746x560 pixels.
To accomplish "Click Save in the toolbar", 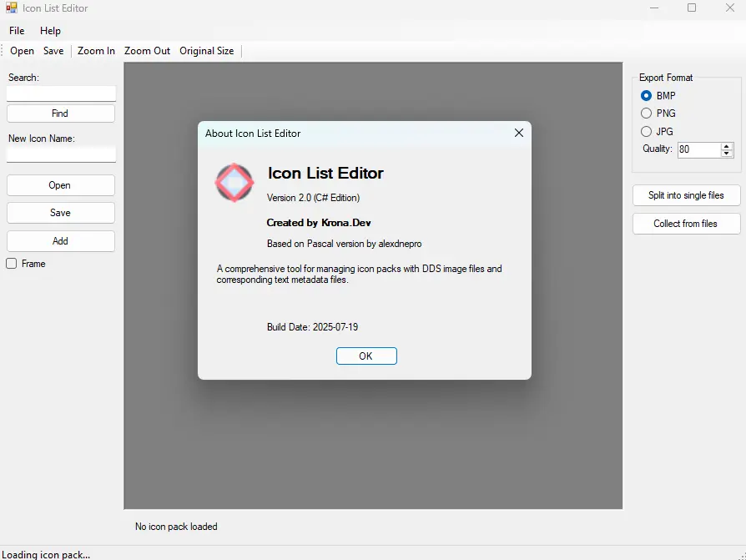I will [x=53, y=51].
